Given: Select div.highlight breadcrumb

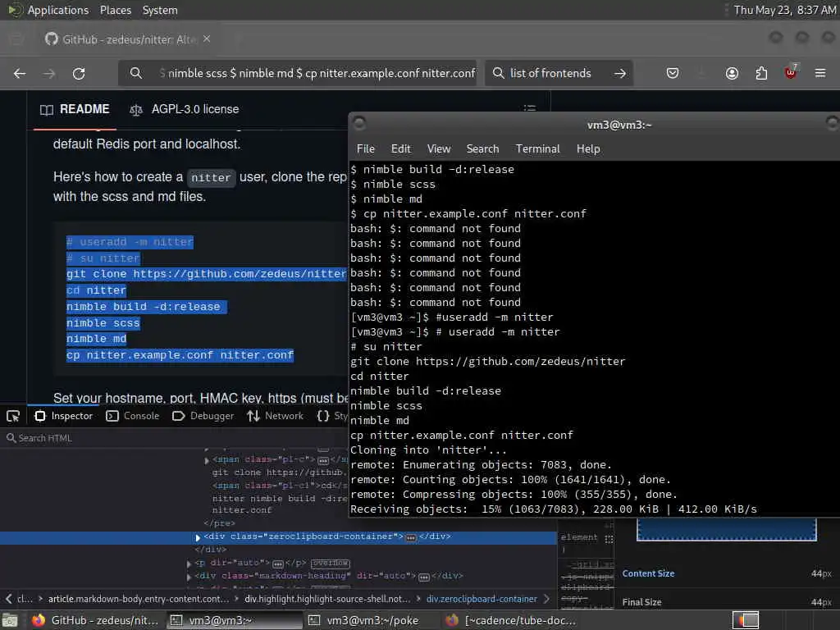Looking at the screenshot, I should click(327, 598).
